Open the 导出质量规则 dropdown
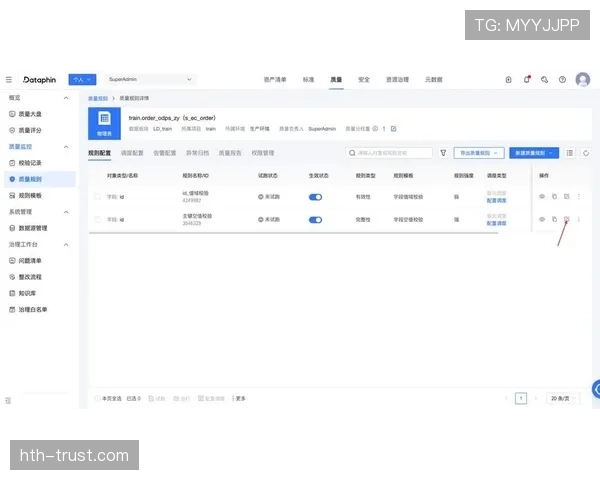600x480 pixels. [479, 153]
